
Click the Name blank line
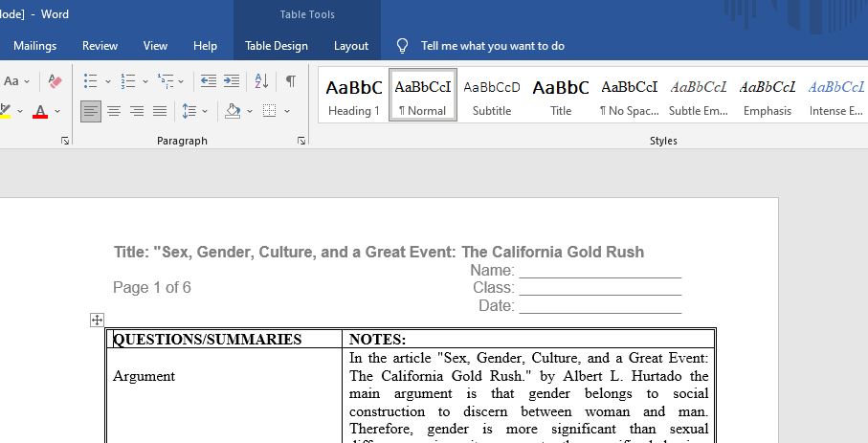600,271
